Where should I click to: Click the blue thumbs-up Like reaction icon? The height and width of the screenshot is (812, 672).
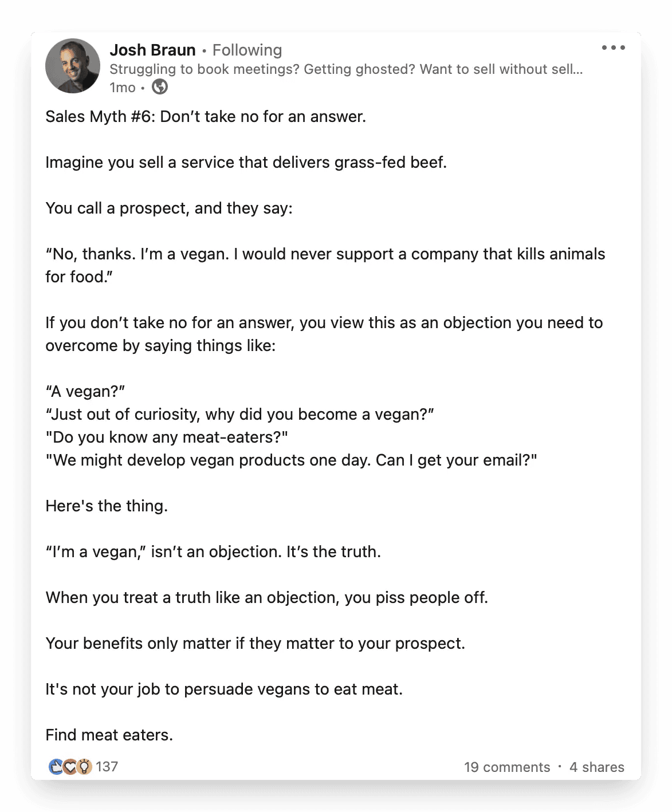(x=56, y=766)
